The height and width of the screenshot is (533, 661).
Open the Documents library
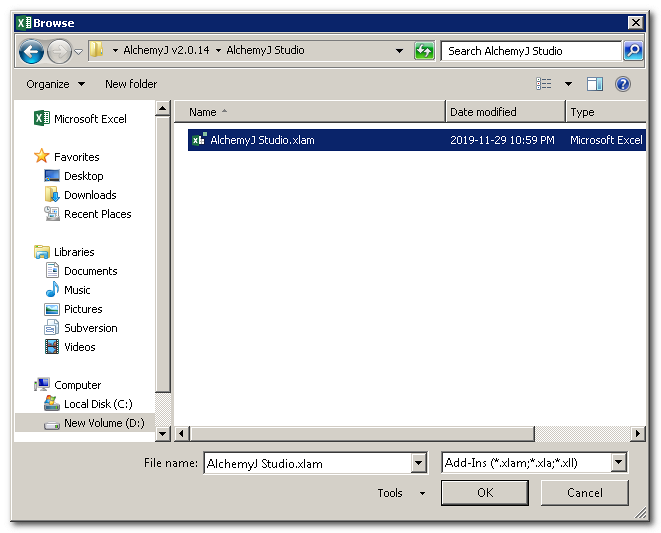[x=91, y=271]
